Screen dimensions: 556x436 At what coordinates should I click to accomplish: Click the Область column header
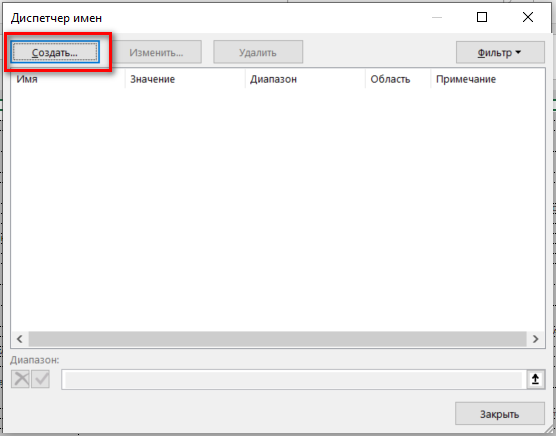(398, 79)
